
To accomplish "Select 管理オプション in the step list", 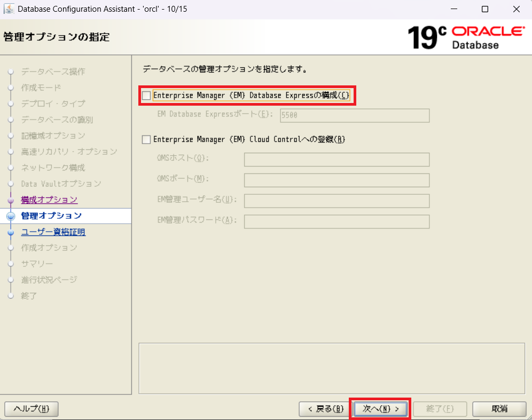I will (51, 216).
